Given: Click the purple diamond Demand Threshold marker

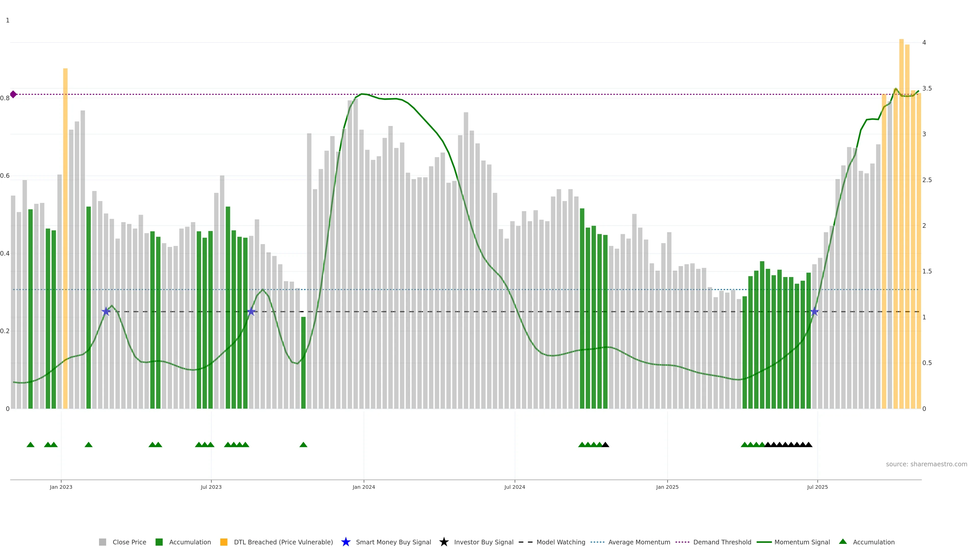Looking at the screenshot, I should tap(13, 94).
